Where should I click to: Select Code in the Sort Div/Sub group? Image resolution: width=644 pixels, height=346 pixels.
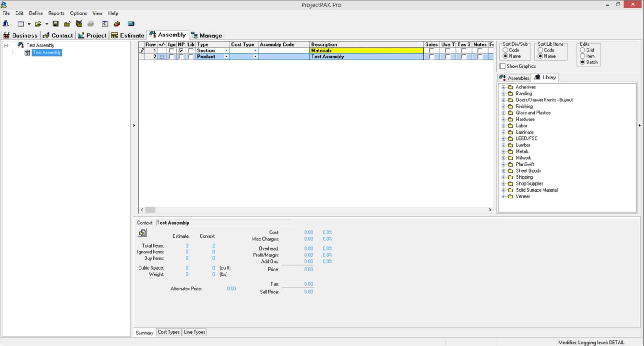pyautogui.click(x=505, y=50)
